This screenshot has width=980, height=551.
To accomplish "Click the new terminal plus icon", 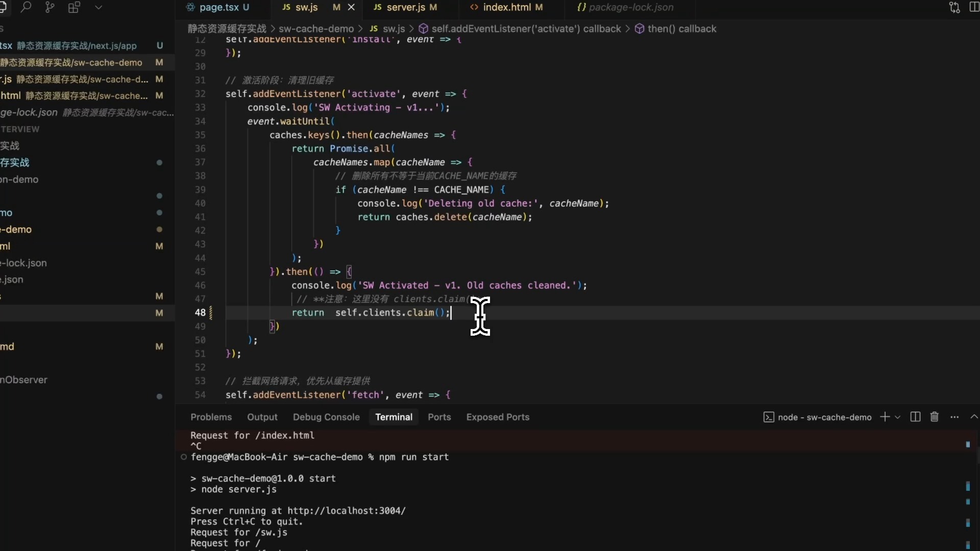I will (x=885, y=417).
